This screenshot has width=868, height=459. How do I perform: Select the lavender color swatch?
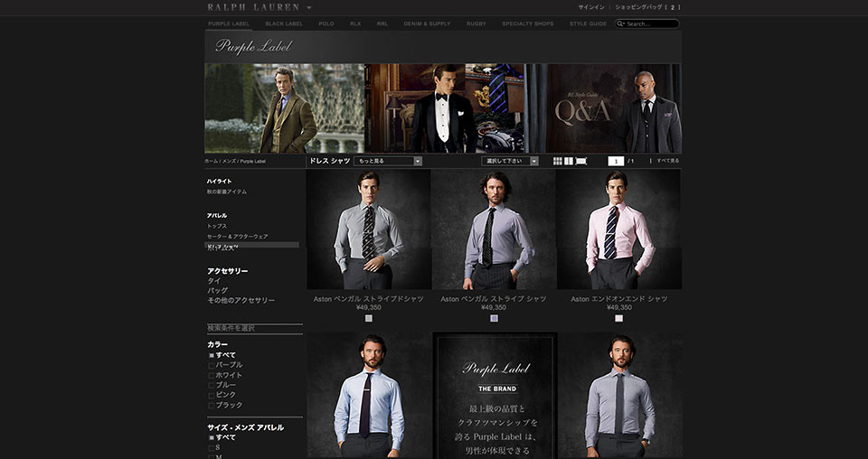[x=494, y=319]
